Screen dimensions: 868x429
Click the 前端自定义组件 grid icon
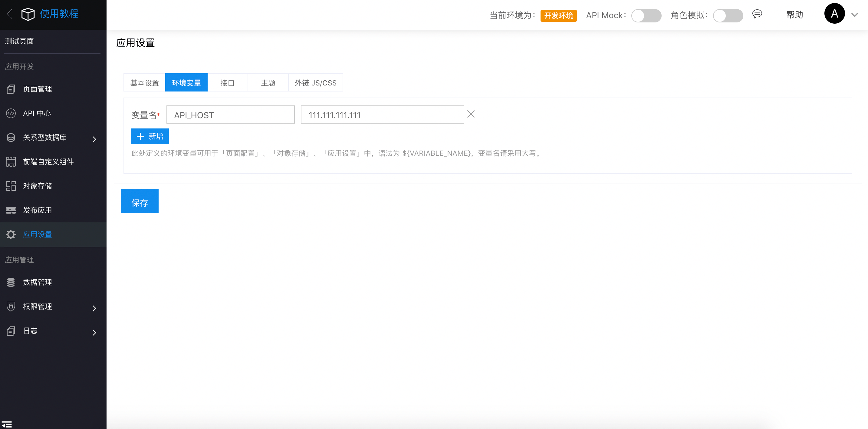[x=11, y=161]
